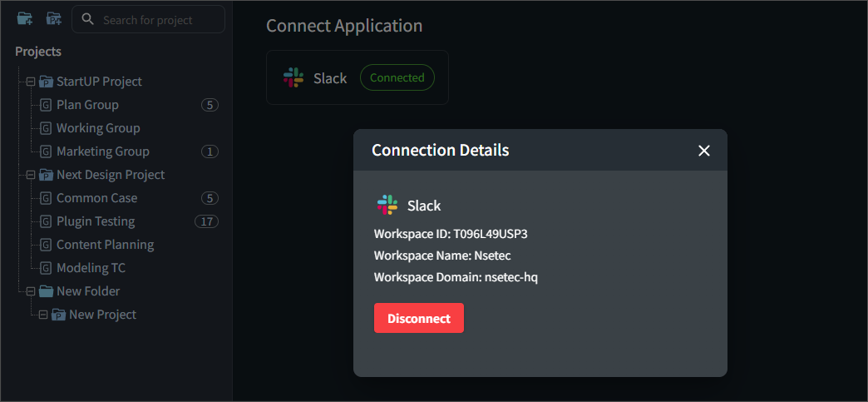
Task: Collapse the Next Design Project node
Action: point(31,175)
